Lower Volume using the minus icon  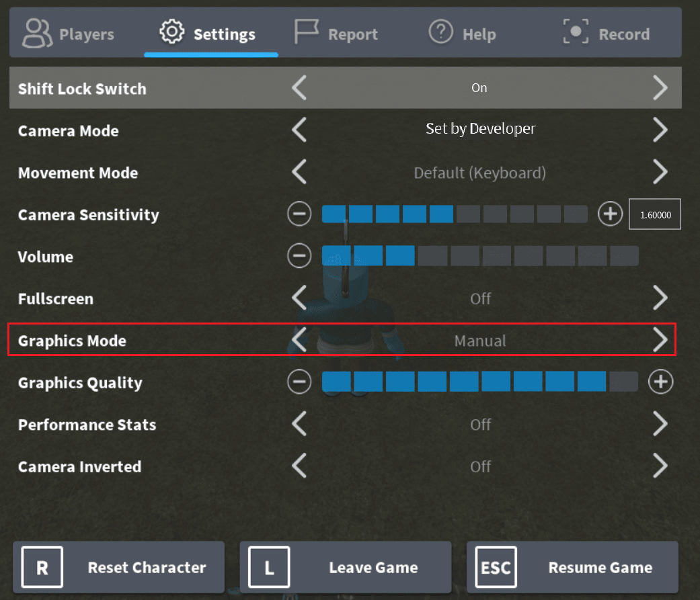[x=299, y=256]
